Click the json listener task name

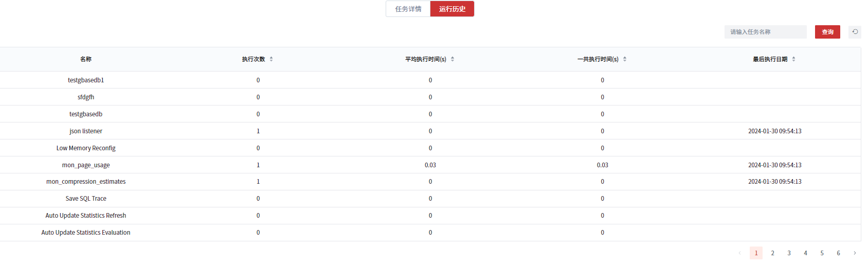[x=86, y=131]
